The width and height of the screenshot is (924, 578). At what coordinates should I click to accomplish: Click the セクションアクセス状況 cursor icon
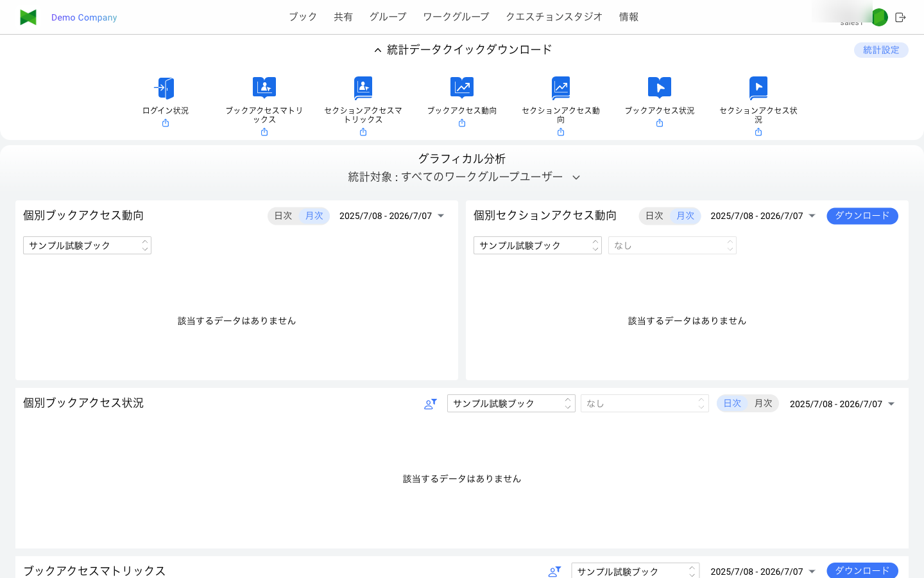click(x=758, y=88)
